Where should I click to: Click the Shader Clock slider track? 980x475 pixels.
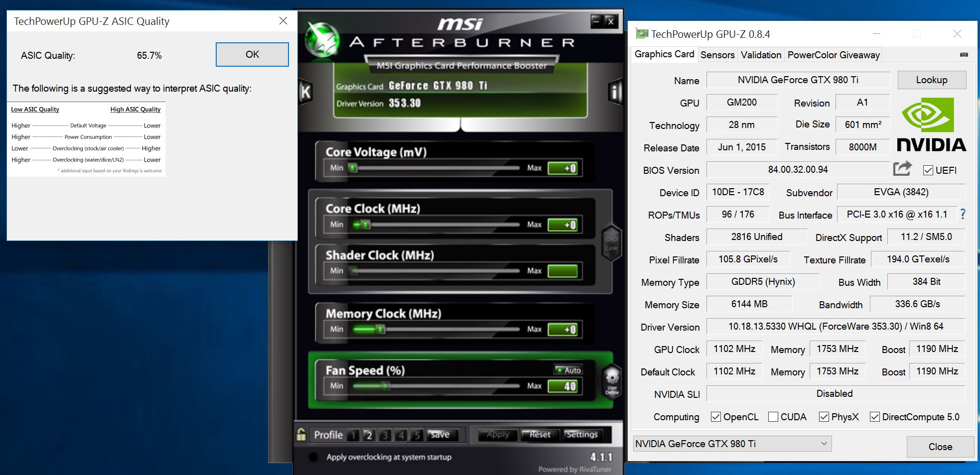coord(436,271)
